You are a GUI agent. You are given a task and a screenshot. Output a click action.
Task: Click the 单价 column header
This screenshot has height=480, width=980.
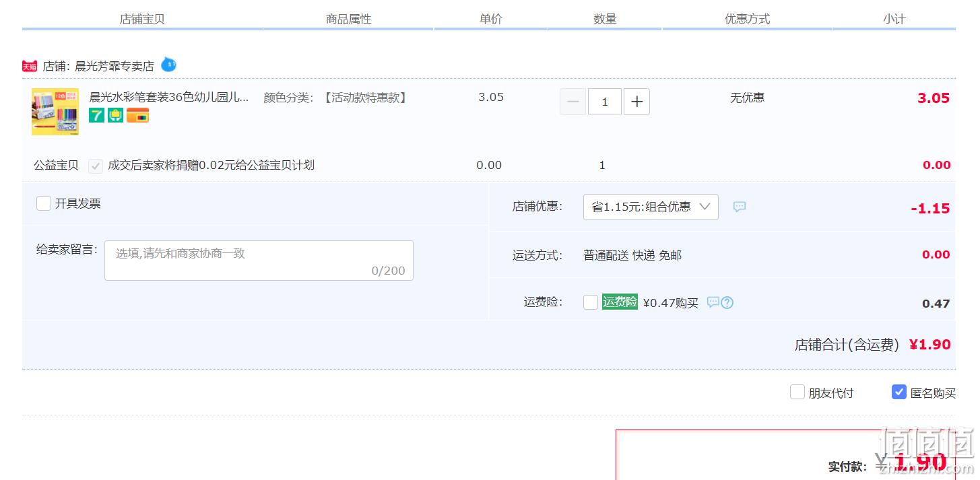click(x=491, y=19)
